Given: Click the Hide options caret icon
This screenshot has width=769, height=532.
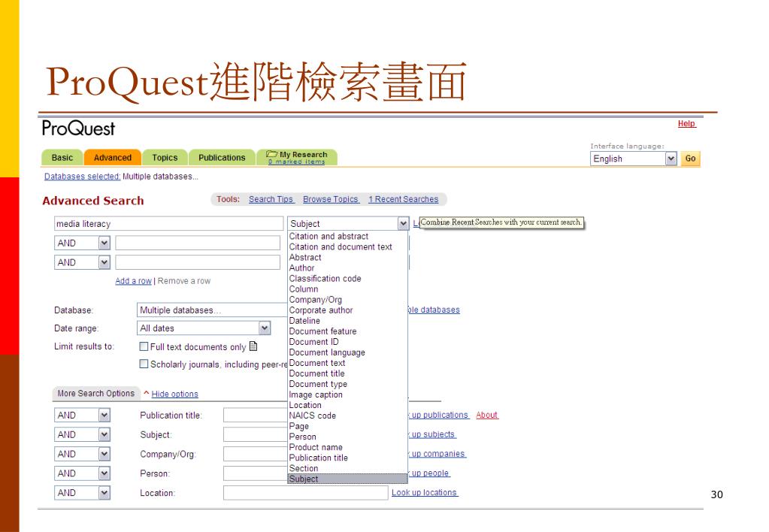Looking at the screenshot, I should tap(146, 393).
